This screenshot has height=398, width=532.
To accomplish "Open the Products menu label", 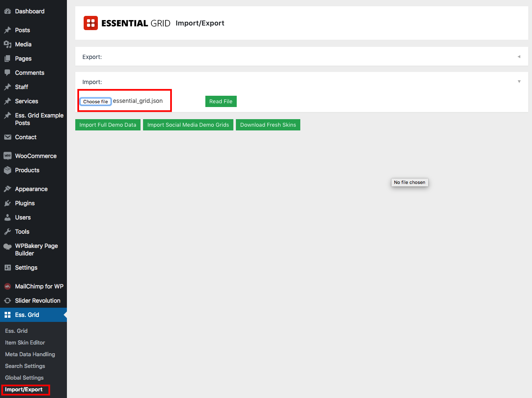I will point(27,170).
